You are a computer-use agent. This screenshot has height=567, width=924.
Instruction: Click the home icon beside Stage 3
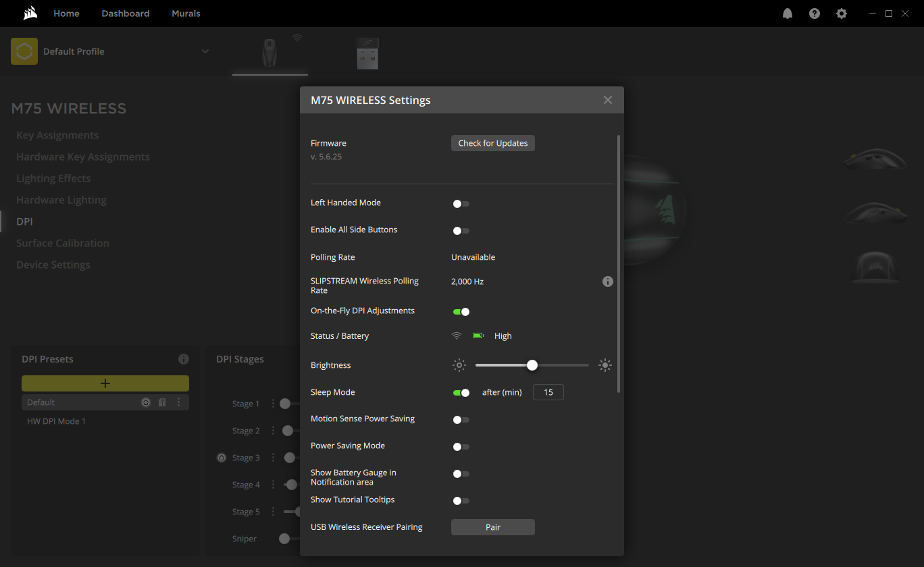coord(222,458)
